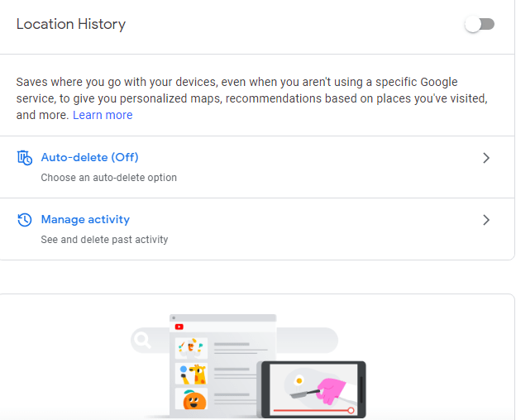Toggle the Location History switch
This screenshot has height=420, width=516.
[480, 24]
